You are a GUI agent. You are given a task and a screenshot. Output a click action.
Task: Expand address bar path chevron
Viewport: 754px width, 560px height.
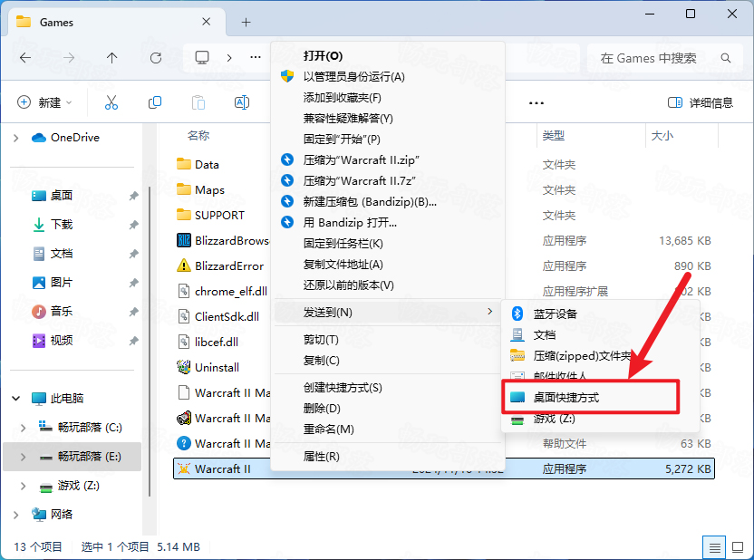point(229,58)
